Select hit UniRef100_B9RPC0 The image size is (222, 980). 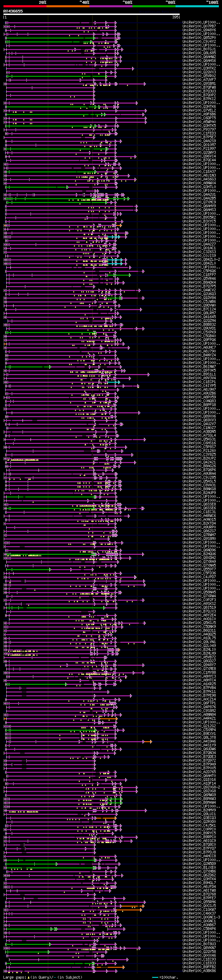pos(199,837)
